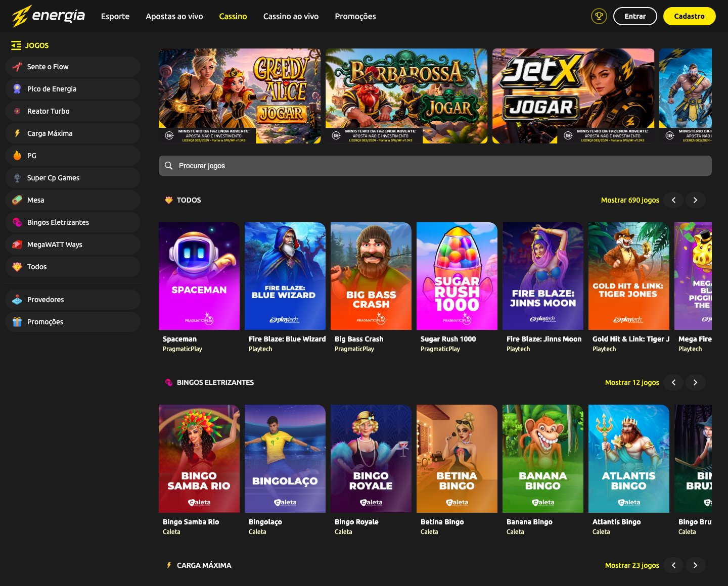The width and height of the screenshot is (728, 586).
Task: Click the Entrar button
Action: click(x=635, y=16)
